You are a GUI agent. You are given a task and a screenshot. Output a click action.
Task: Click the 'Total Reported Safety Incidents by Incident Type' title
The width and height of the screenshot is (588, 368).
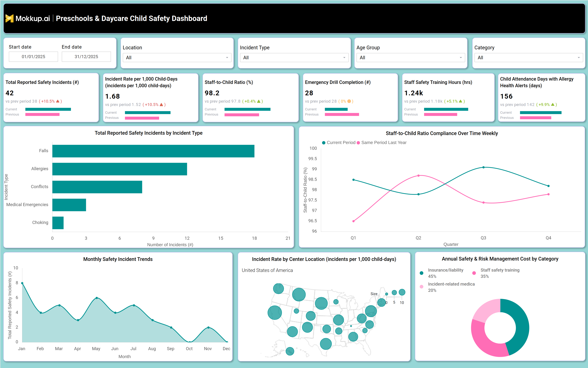coord(148,133)
